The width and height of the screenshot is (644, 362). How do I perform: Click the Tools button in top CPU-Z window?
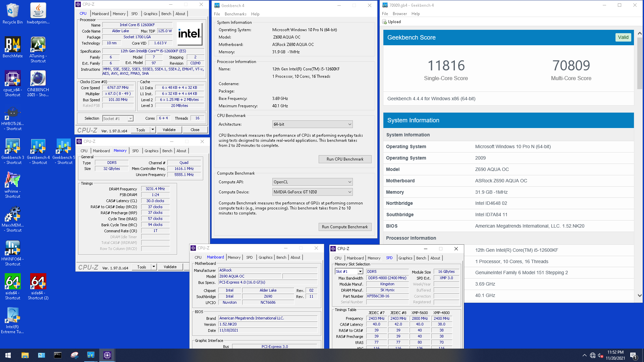coord(141,130)
